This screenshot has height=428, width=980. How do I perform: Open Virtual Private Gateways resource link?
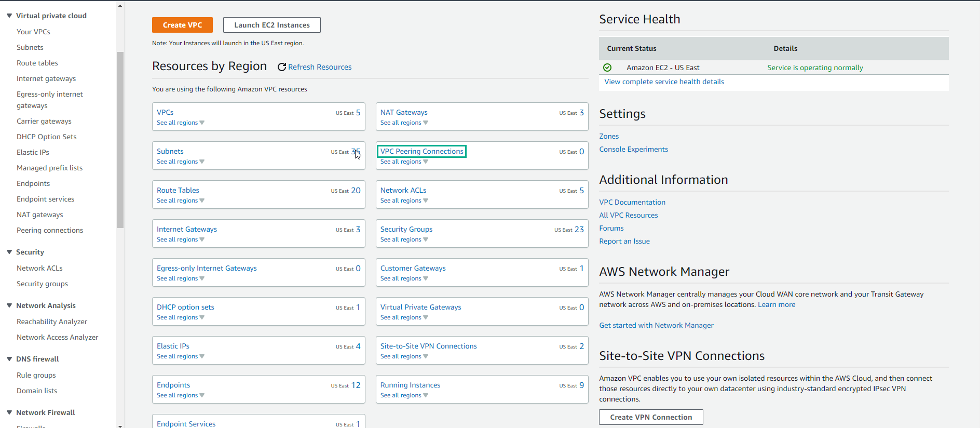tap(421, 307)
